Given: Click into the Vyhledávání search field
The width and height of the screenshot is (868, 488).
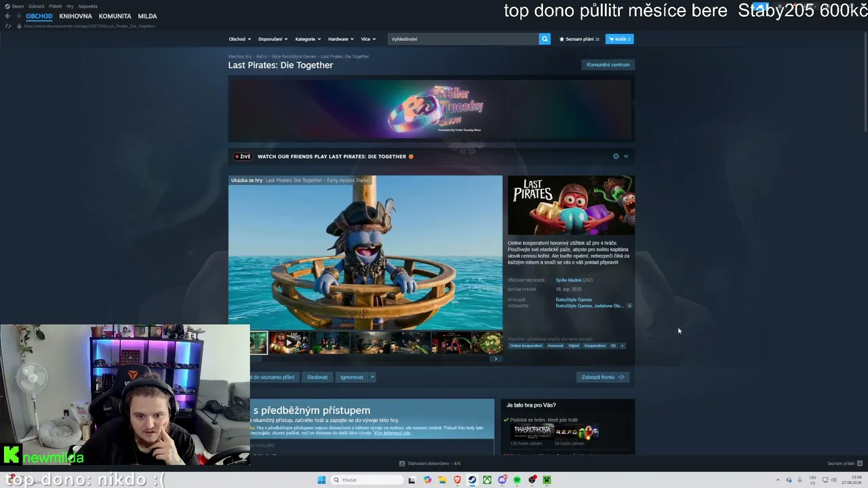Looking at the screenshot, I should pyautogui.click(x=463, y=39).
